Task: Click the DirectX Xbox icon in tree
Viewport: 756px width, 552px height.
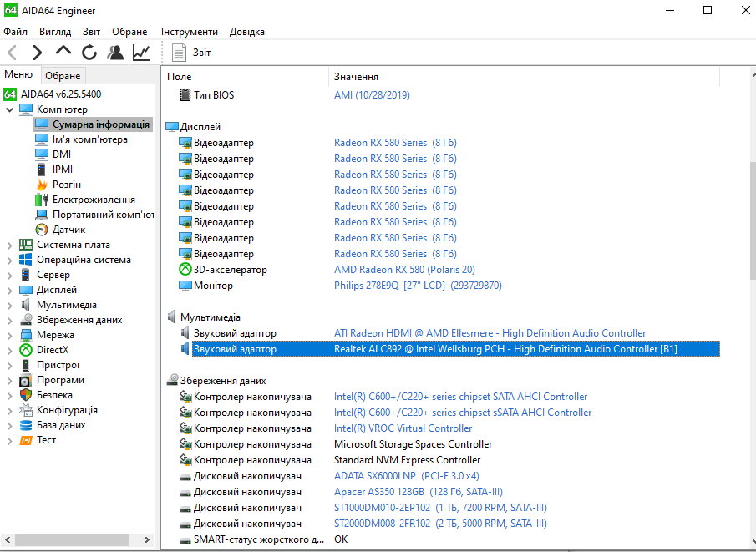Action: tap(26, 350)
